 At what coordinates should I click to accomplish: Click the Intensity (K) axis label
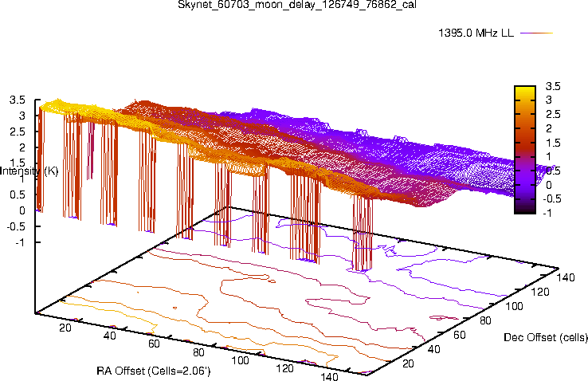coord(29,171)
